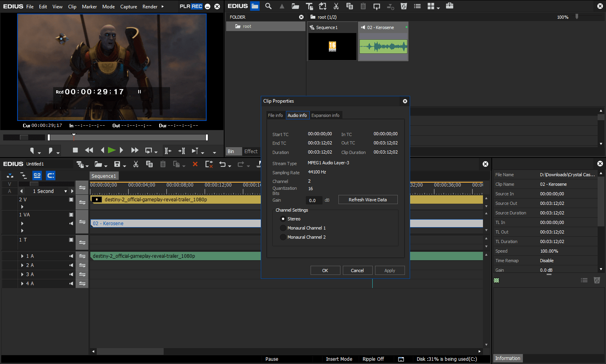Adjust the timeline scale slider
Viewport: 606px width, 364px height.
(46, 184)
